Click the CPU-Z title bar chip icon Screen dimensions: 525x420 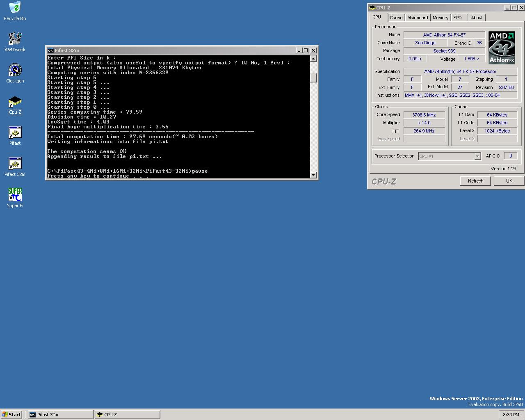[372, 8]
